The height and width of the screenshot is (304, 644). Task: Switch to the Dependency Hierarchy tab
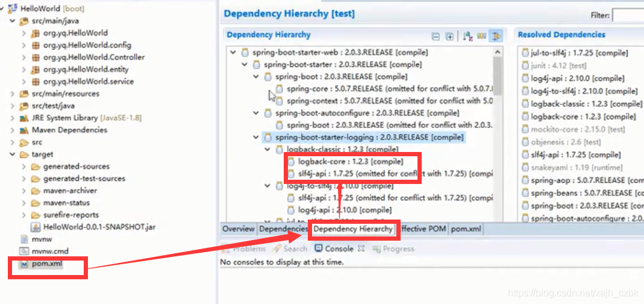[353, 229]
